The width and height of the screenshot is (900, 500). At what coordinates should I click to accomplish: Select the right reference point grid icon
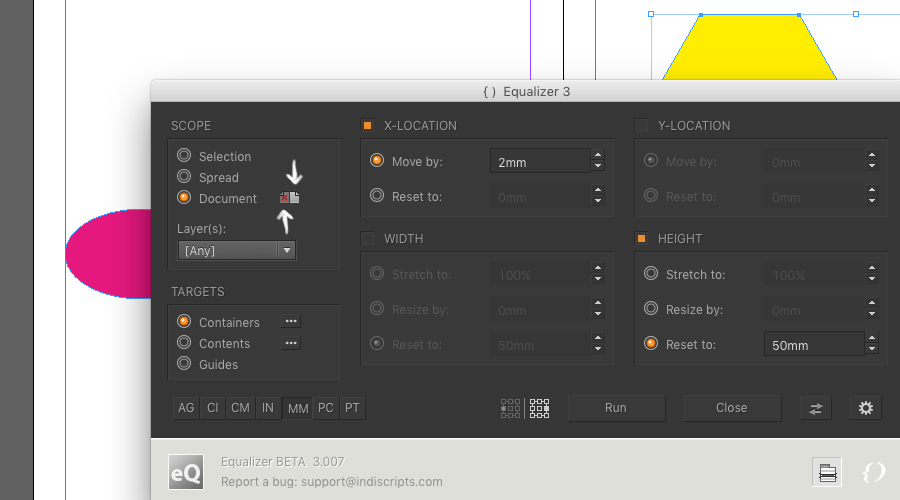click(x=540, y=408)
